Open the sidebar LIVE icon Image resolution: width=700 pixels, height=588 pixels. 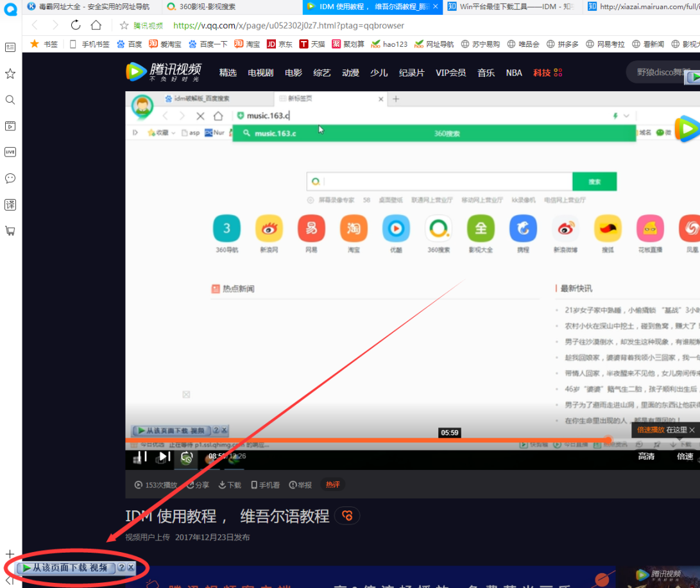pos(10,151)
